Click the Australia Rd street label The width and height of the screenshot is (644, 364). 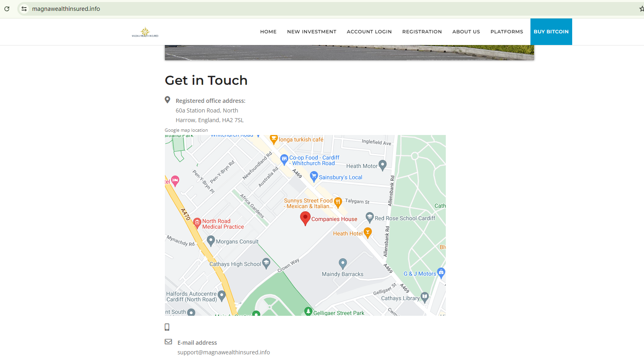tap(268, 177)
